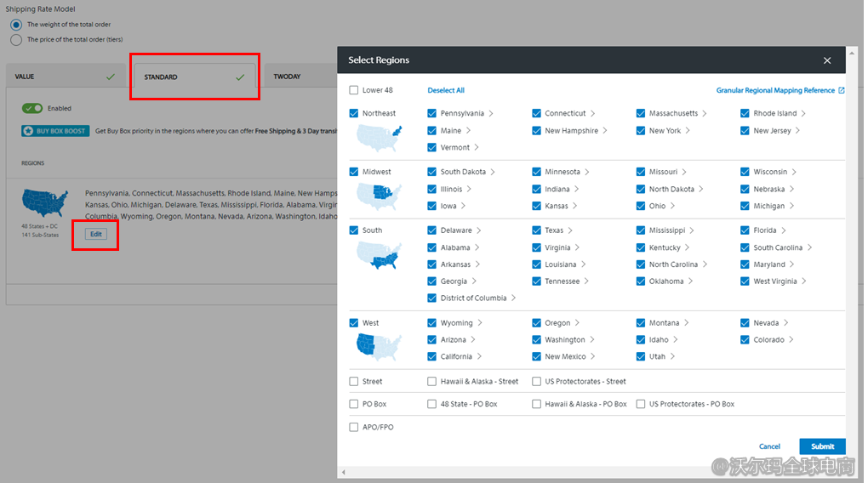Click the external link icon beside Granular Reference
Image resolution: width=868 pixels, height=483 pixels.
coord(842,90)
